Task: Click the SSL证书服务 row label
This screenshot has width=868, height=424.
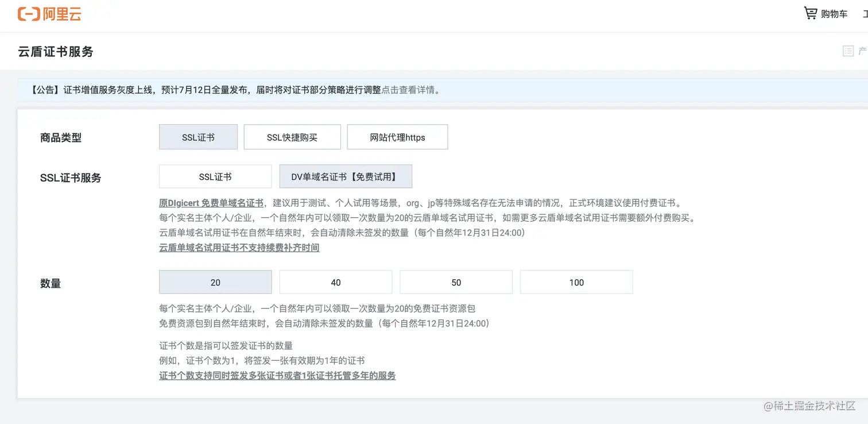Action: pyautogui.click(x=71, y=178)
